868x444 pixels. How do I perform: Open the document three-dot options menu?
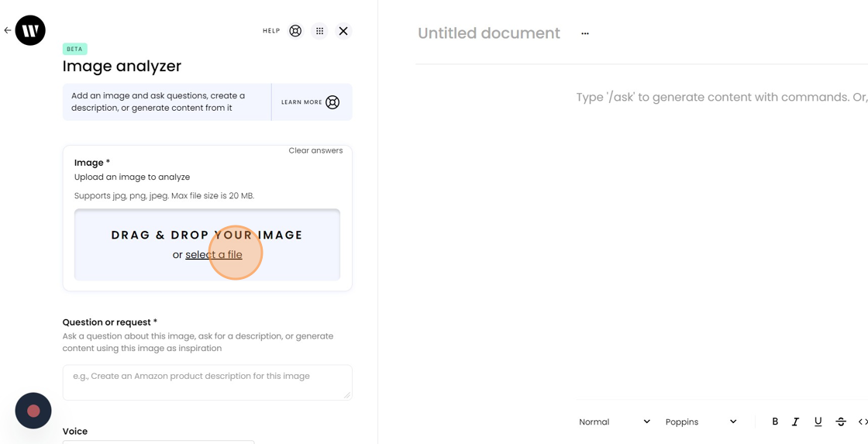585,34
